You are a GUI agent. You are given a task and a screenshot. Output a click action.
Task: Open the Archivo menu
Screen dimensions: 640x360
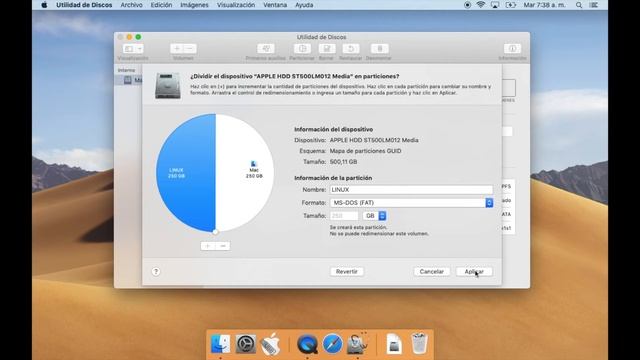click(131, 5)
